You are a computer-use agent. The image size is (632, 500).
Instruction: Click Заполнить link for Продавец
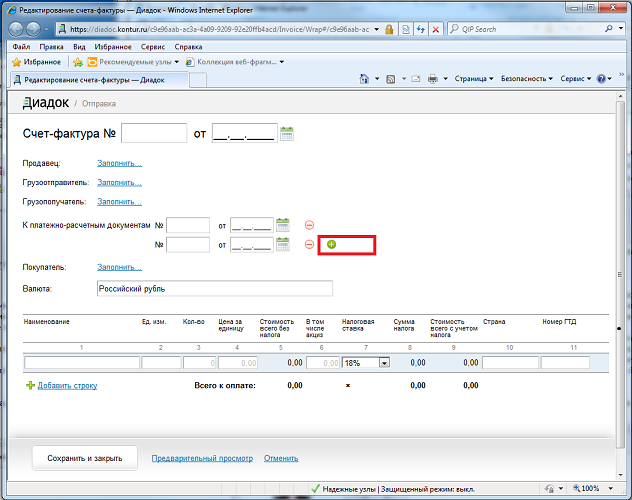pos(119,163)
